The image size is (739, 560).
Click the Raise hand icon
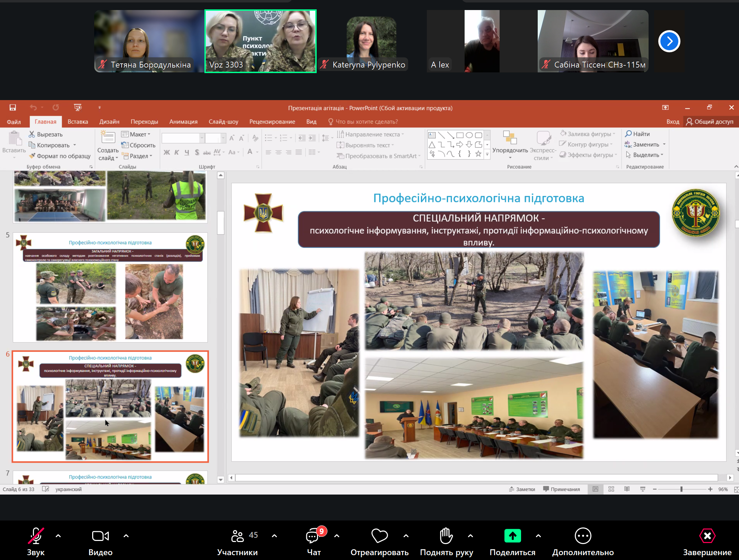(446, 536)
